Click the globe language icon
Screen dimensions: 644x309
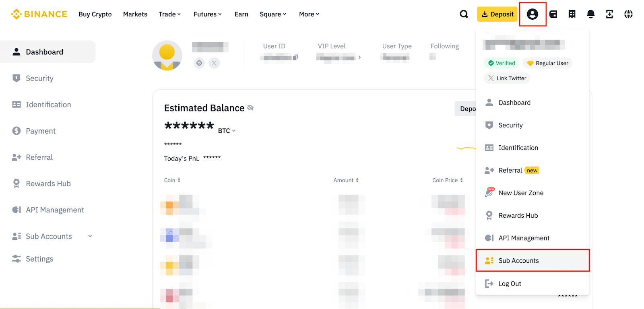(628, 14)
